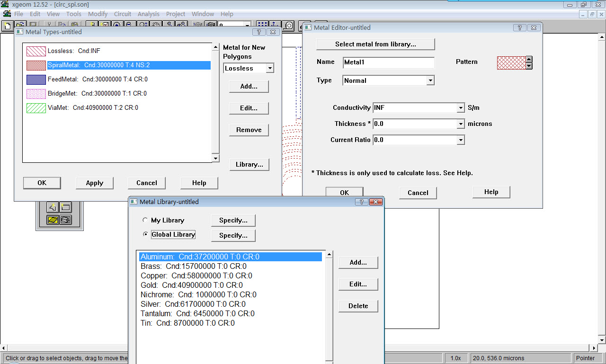Click the Apply button in Metal Types
The image size is (606, 364).
click(95, 183)
